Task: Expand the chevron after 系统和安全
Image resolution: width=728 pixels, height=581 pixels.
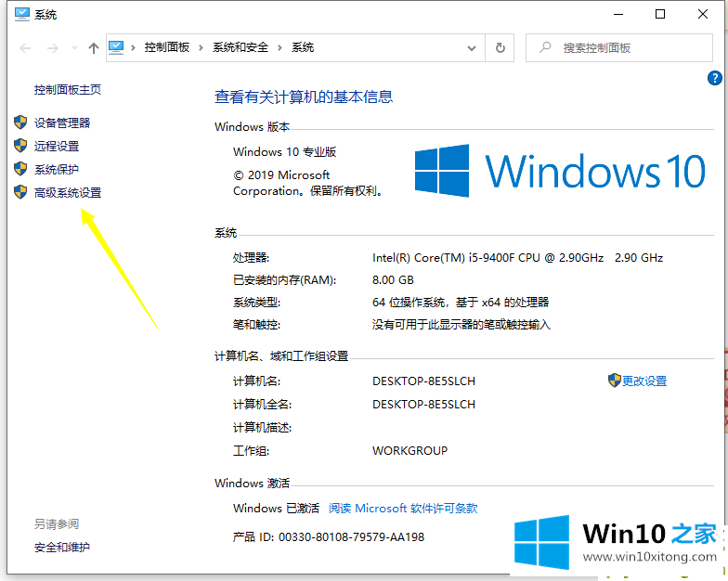Action: click(x=280, y=48)
